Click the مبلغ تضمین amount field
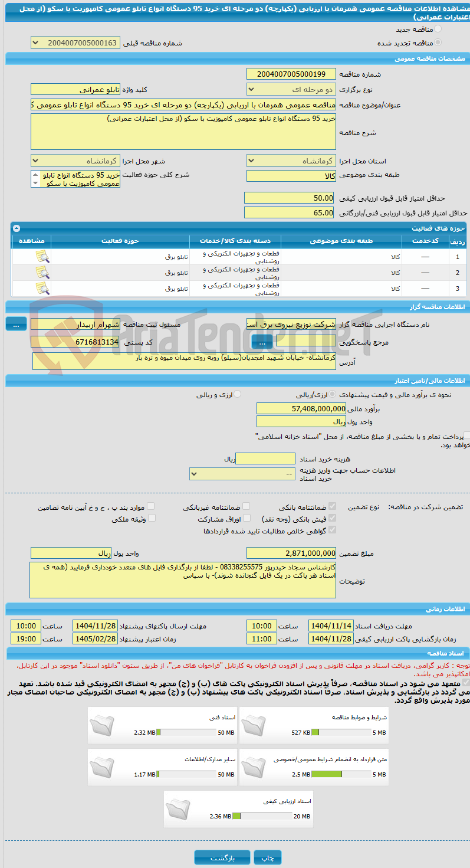Image resolution: width=470 pixels, height=868 pixels. [x=291, y=553]
